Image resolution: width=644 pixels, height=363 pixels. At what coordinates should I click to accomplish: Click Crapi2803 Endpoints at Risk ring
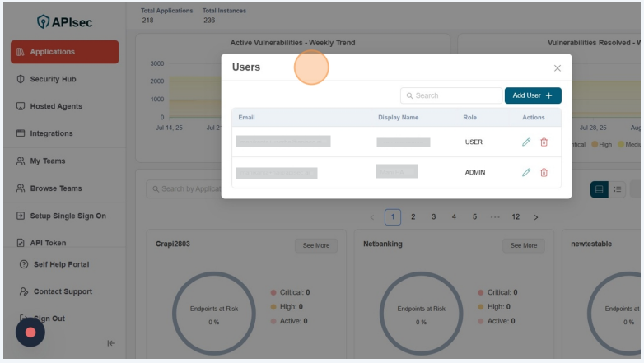[x=214, y=314]
